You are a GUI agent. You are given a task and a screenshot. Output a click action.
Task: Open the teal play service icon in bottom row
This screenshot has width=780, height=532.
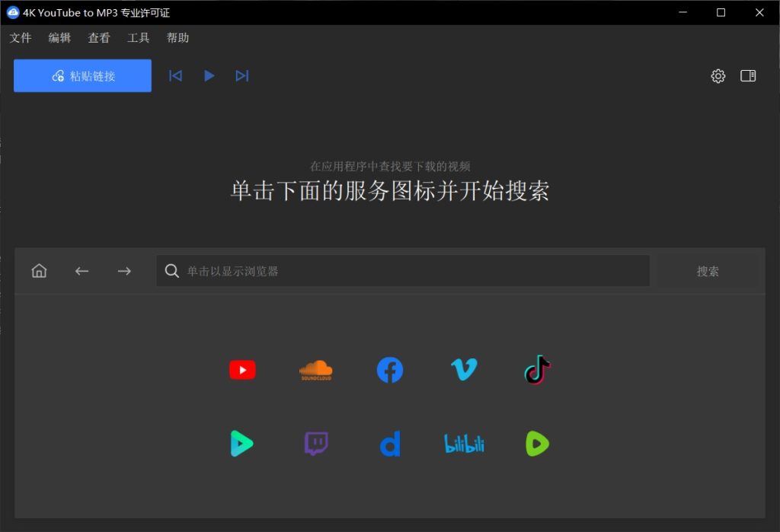point(241,444)
